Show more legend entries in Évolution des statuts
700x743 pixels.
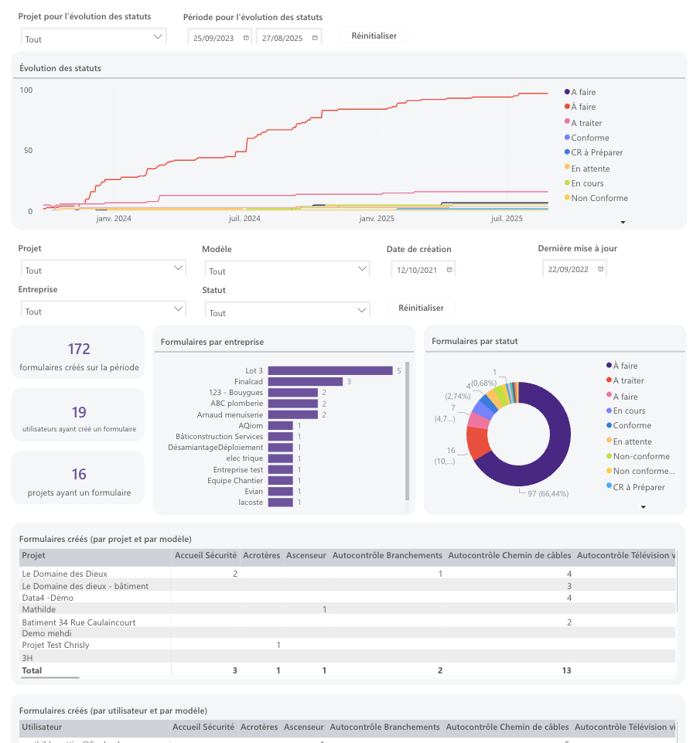[x=623, y=222]
